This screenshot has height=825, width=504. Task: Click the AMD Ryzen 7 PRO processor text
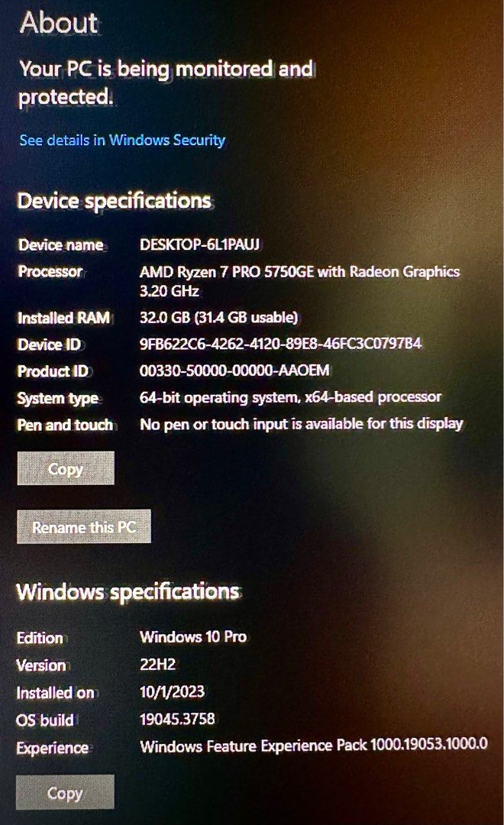(300, 281)
